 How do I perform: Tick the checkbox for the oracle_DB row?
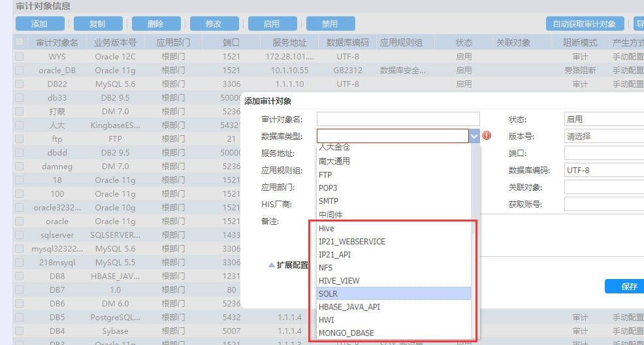pyautogui.click(x=19, y=71)
